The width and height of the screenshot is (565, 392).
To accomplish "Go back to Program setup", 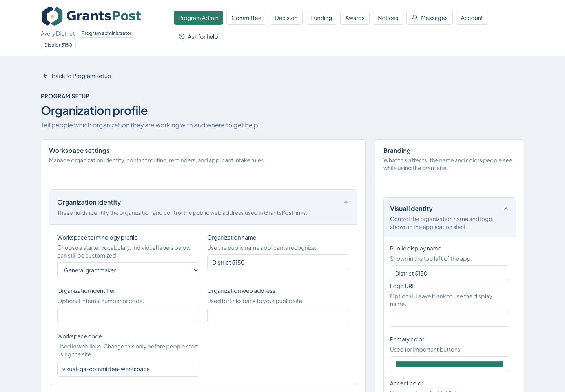I will pyautogui.click(x=77, y=76).
